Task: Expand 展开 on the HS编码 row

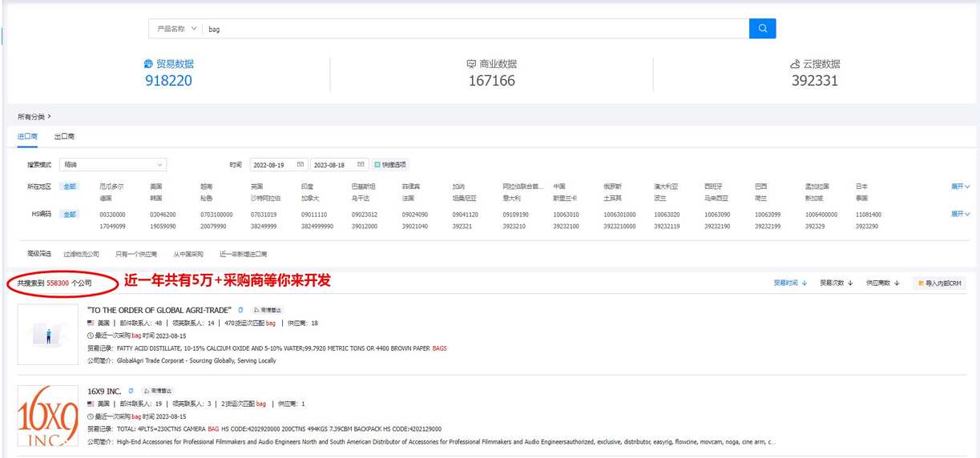Action: [x=960, y=215]
